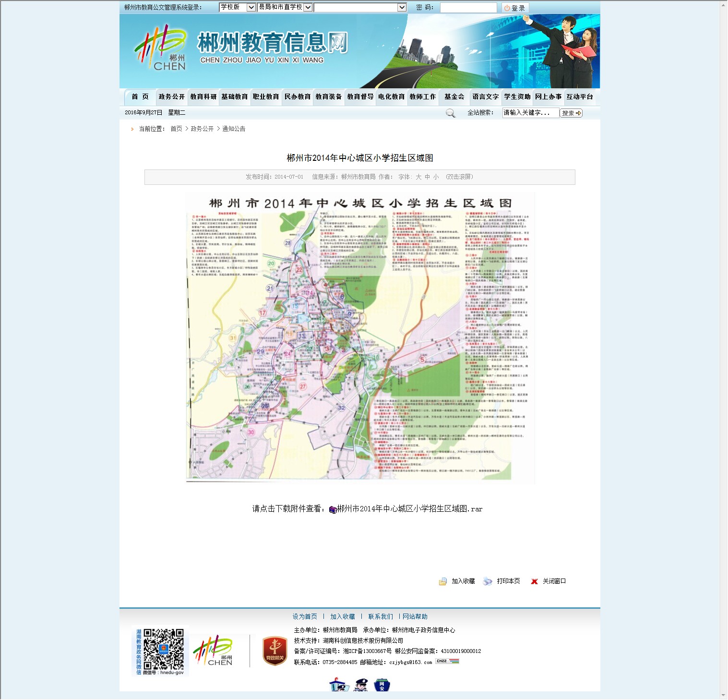Set font size to 中 (medium)
Screen dimensions: 728x700
427,177
